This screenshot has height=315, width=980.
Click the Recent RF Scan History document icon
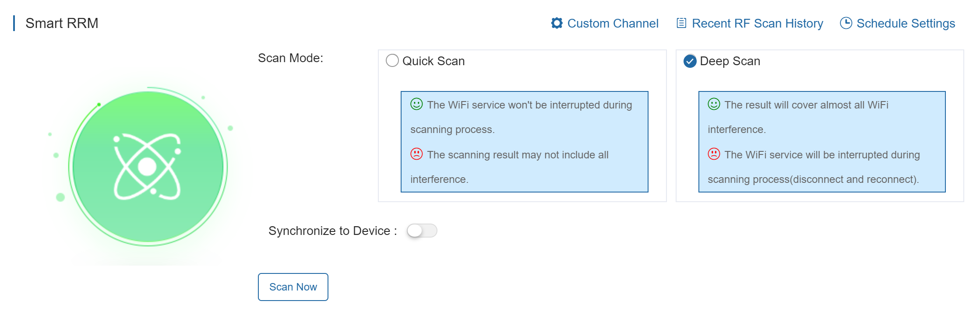pos(681,23)
